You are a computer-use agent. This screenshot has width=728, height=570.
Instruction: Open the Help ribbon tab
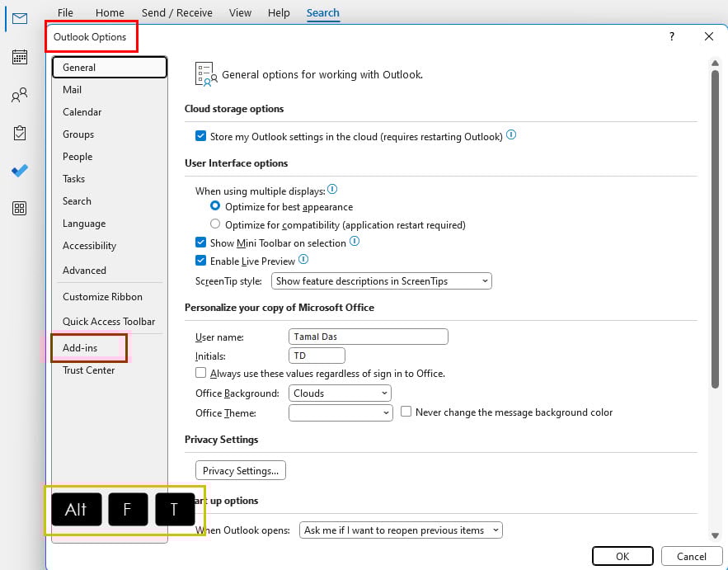pos(279,12)
